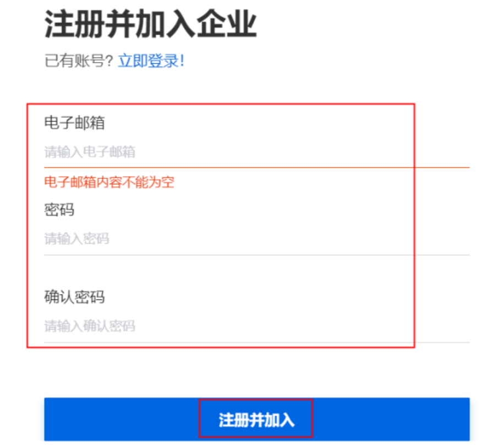This screenshot has height=448, width=487.
Task: Click the blue 注册并加入 button
Action: (x=257, y=419)
